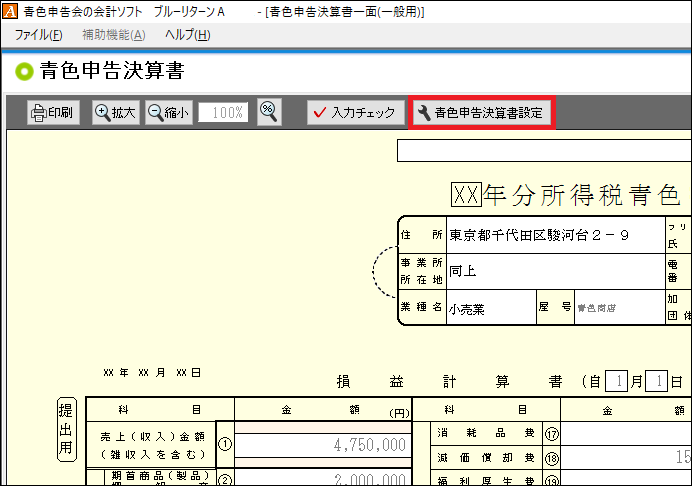Click the green circle heading icon
This screenshot has width=692, height=486.
[24, 71]
